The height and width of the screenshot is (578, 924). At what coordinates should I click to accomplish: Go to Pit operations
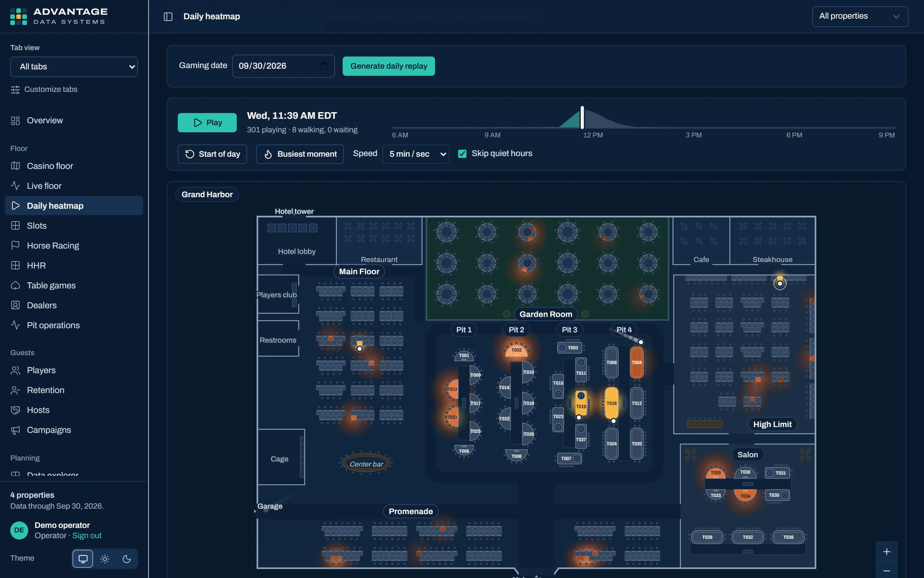(x=74, y=325)
